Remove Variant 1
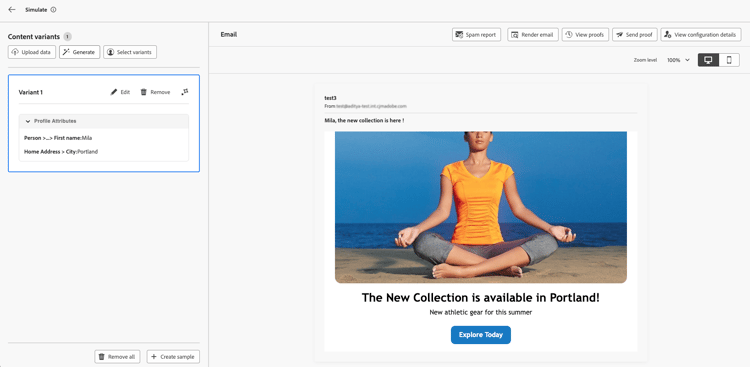 point(155,92)
